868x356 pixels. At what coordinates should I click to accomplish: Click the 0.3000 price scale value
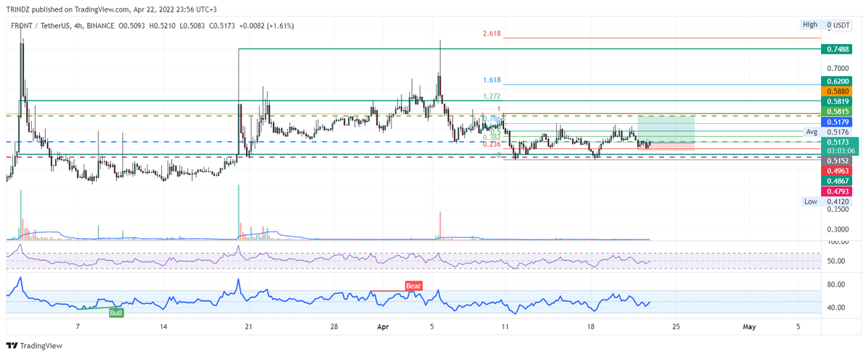pyautogui.click(x=838, y=229)
